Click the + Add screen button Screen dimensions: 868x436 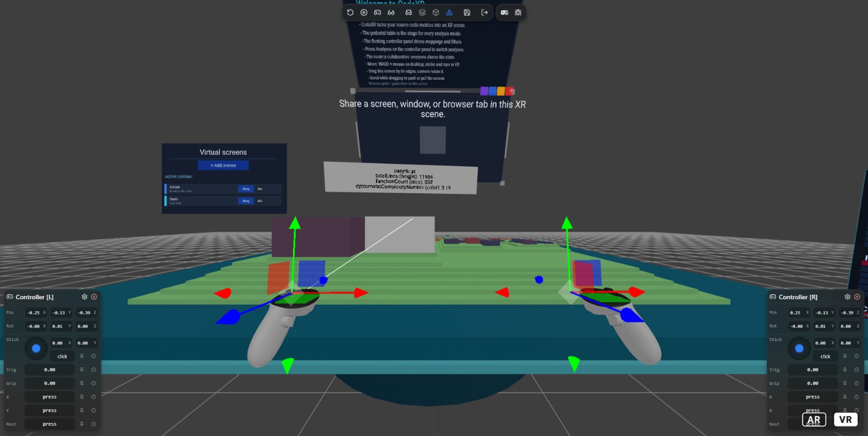(223, 165)
